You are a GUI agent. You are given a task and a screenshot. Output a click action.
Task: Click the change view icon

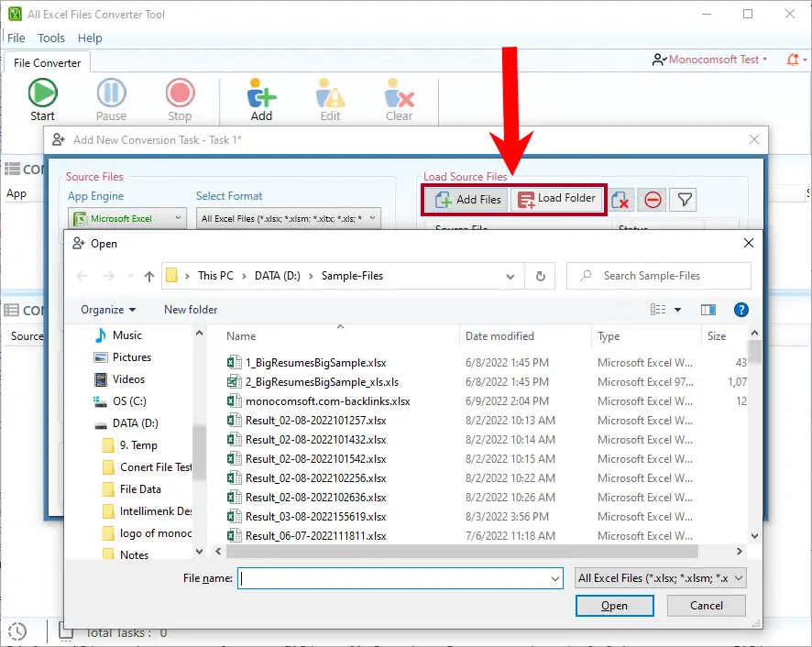coord(658,310)
